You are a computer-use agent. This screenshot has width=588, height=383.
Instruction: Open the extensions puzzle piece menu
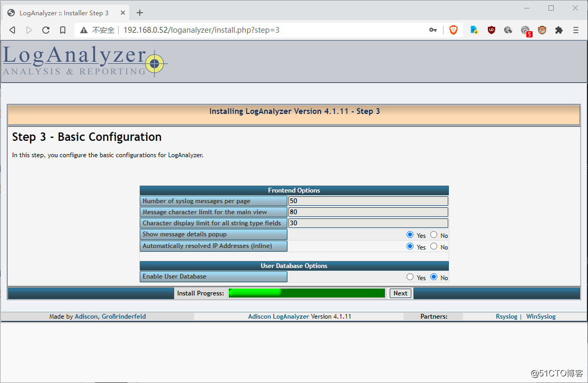(x=559, y=30)
